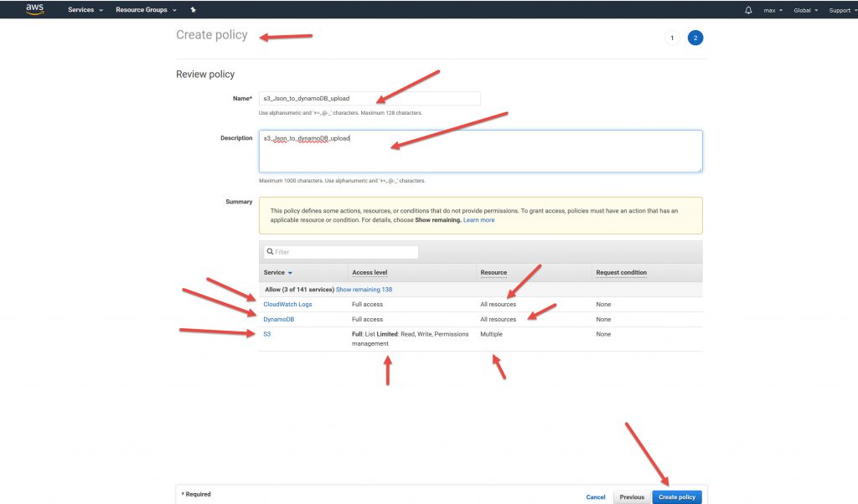Expand the Resource Groups menu
The height and width of the screenshot is (504, 858).
146,10
